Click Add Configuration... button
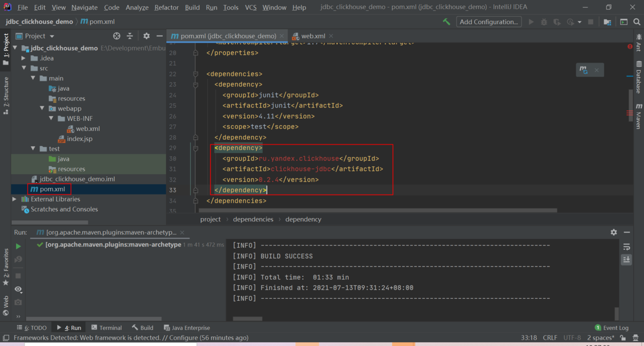 click(489, 22)
